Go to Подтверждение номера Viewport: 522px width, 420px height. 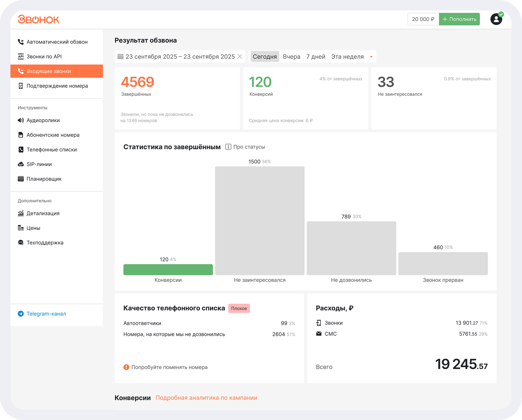57,86
